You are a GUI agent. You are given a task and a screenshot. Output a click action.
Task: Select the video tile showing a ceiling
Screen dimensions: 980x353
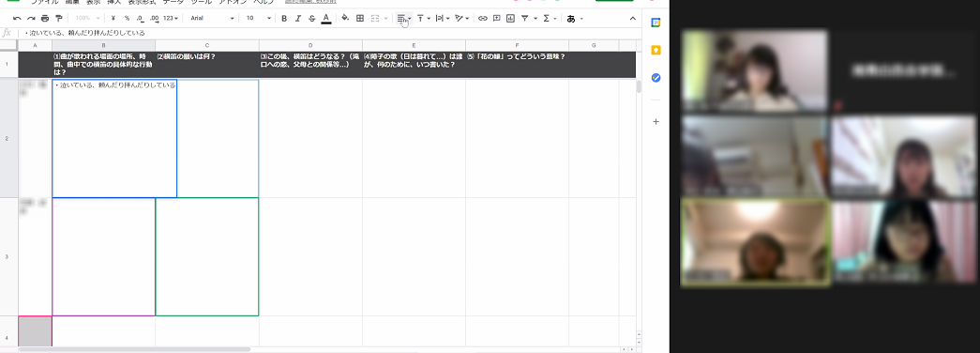755,157
